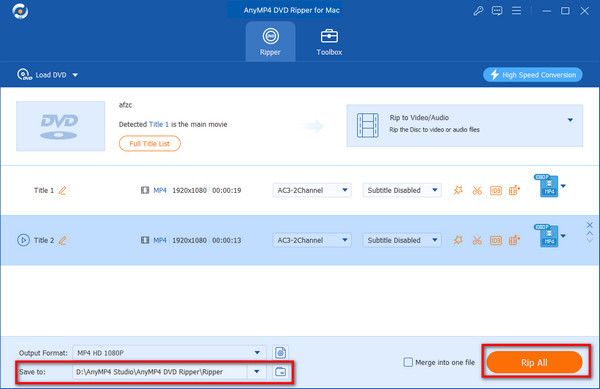
Task: Choose the MP4 output profile for Title 1
Action: [546, 186]
